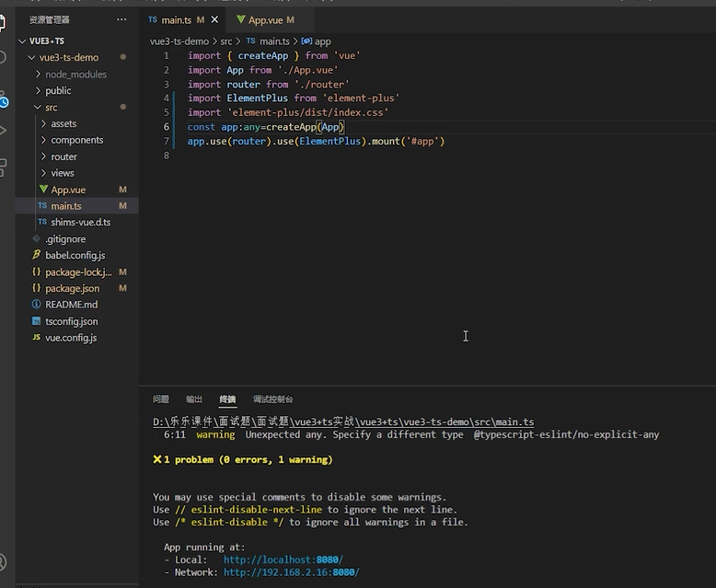Click the TS icon beside shims-vue.d.ts

click(x=42, y=222)
